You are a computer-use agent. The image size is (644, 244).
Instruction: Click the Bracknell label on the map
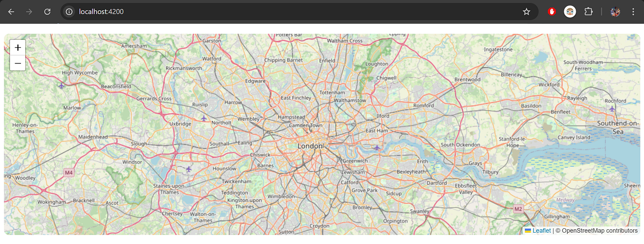click(84, 200)
